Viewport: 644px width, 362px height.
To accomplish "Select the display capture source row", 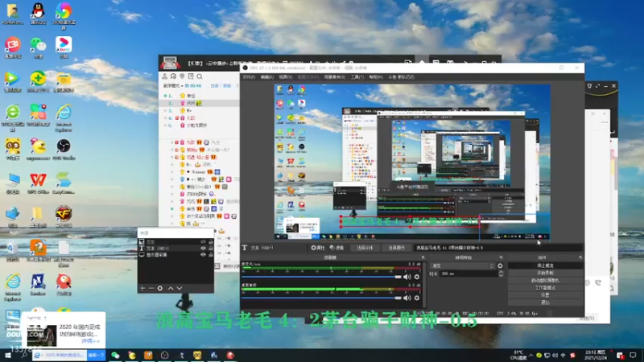I will click(175, 255).
